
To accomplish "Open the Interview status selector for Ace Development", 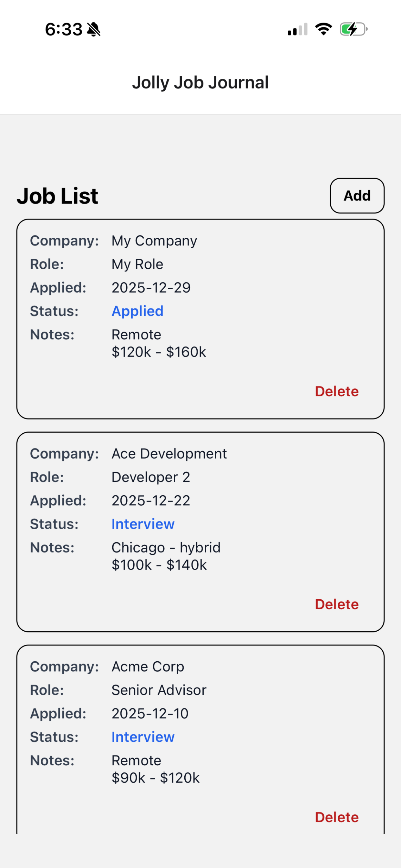I will click(x=142, y=523).
